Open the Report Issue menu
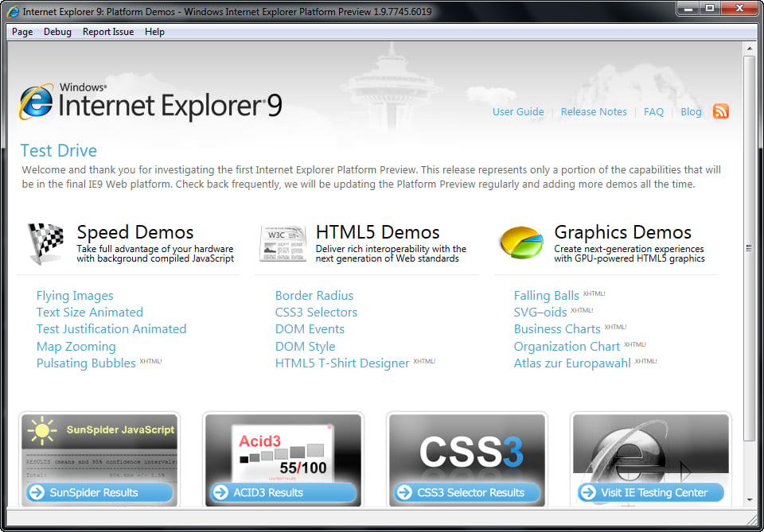Image resolution: width=764 pixels, height=532 pixels. click(108, 32)
